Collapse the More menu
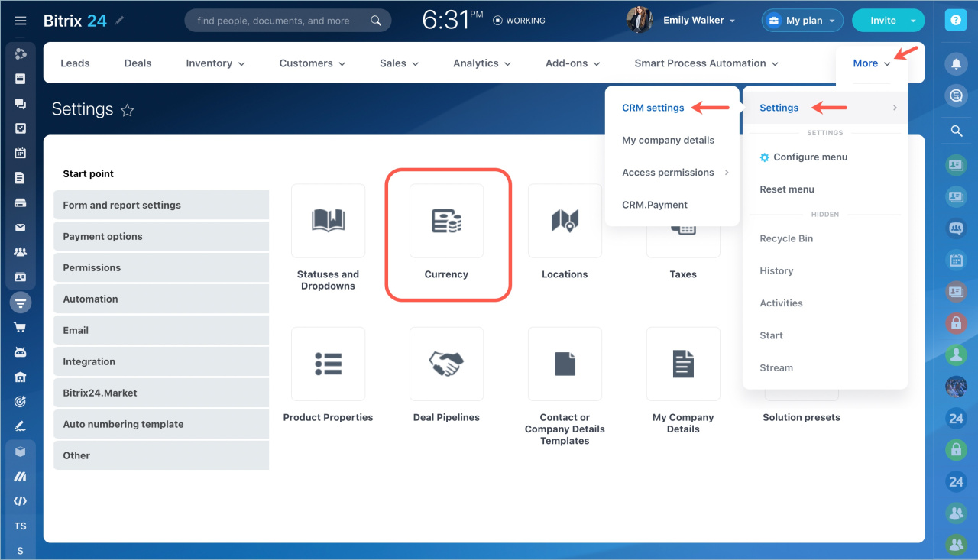 [x=872, y=63]
